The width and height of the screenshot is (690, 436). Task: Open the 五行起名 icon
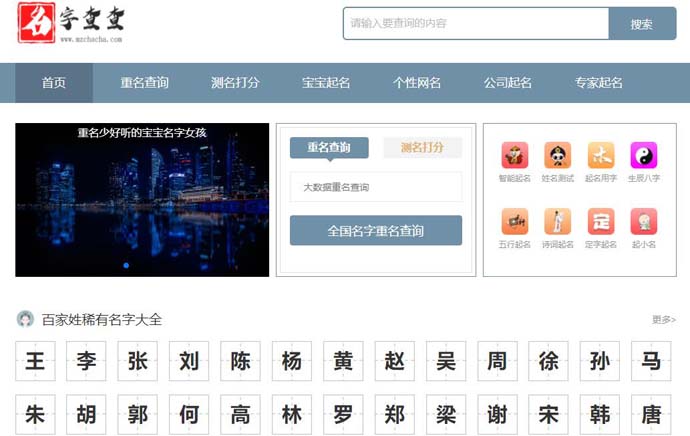pyautogui.click(x=514, y=221)
